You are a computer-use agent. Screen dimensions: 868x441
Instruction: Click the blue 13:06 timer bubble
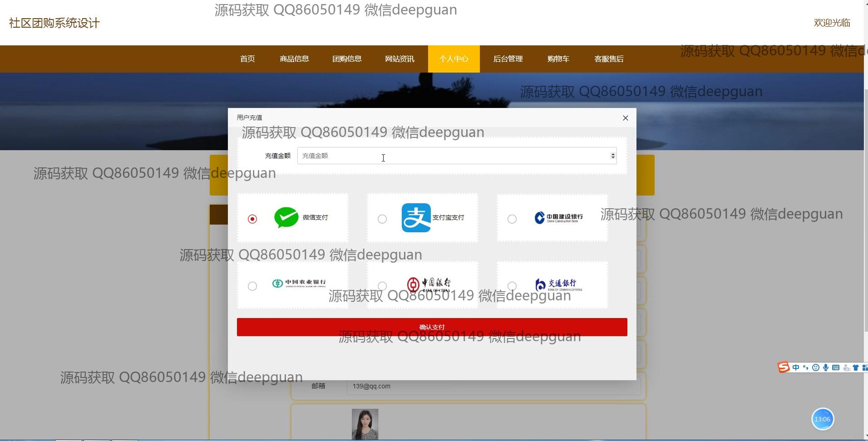pyautogui.click(x=822, y=419)
